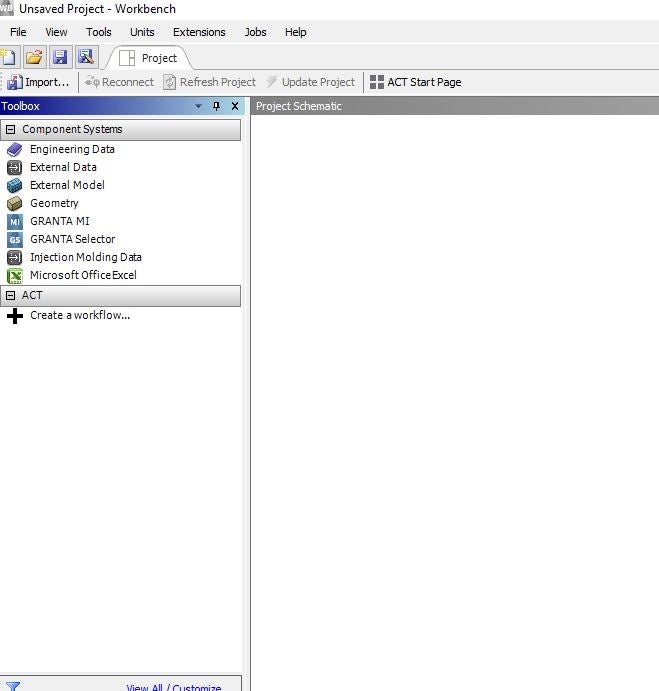Click the Update Project lightning icon
659x691 pixels.
[272, 82]
